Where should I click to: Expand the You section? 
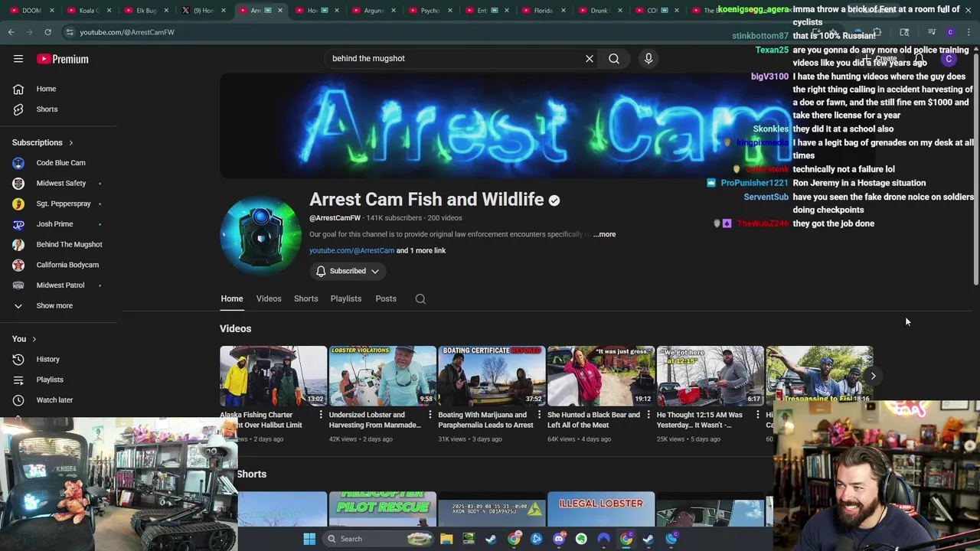point(24,339)
